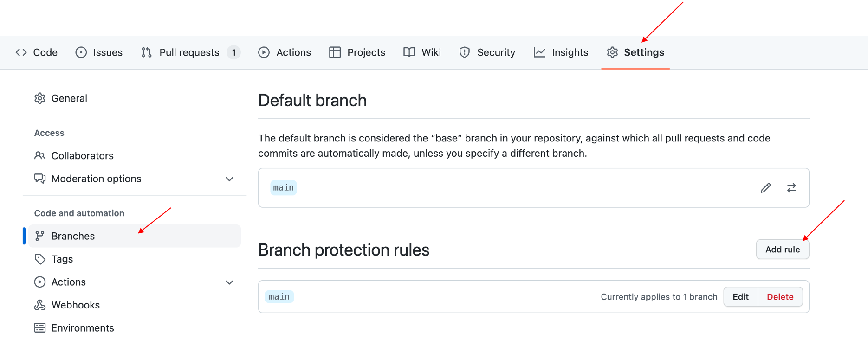
Task: Open Tags settings in sidebar
Action: [x=135, y=259]
